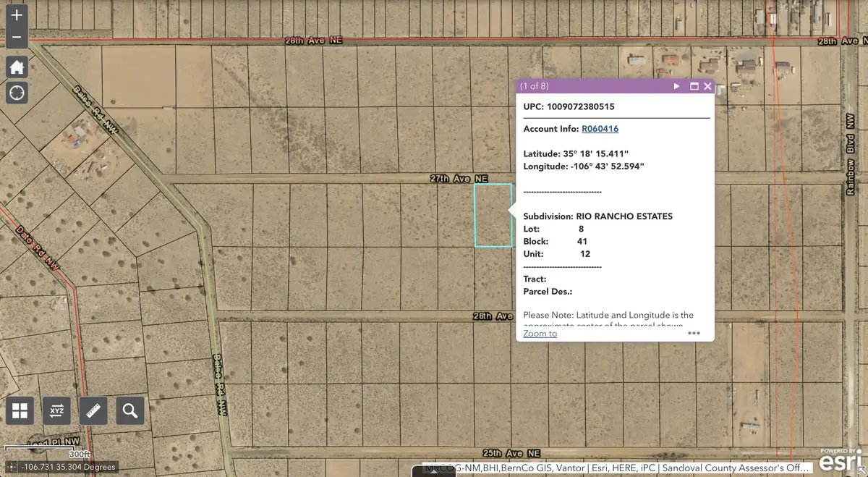
Task: Select Latitude: 35° 18' 15.411" text
Action: [x=576, y=153]
